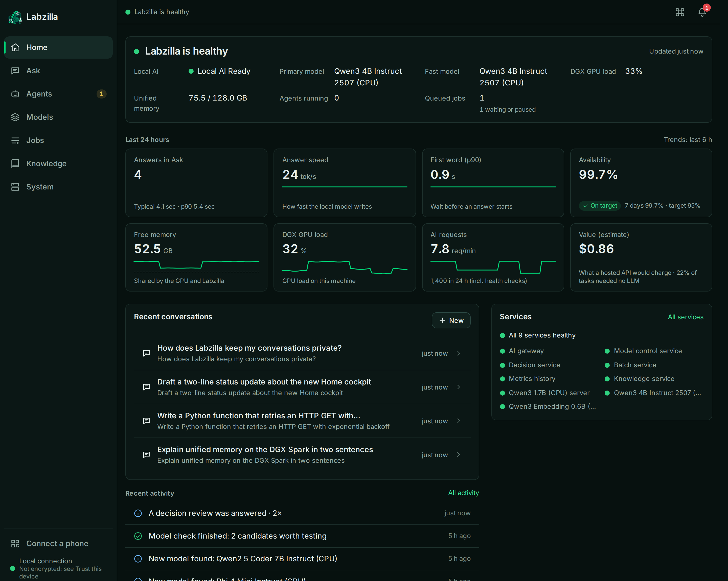Click the check icon on the Model check finished entry

[138, 536]
